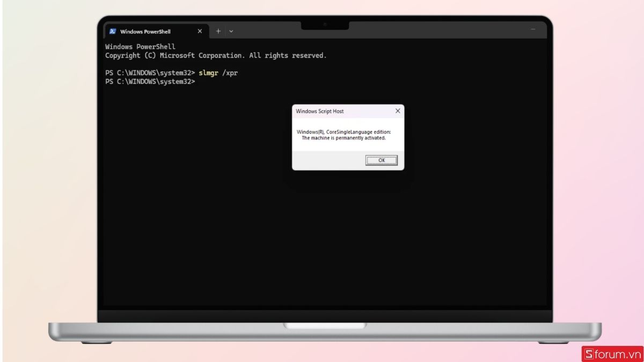The image size is (644, 362).
Task: Click the "slmgr /xpr" command text
Action: (218, 73)
